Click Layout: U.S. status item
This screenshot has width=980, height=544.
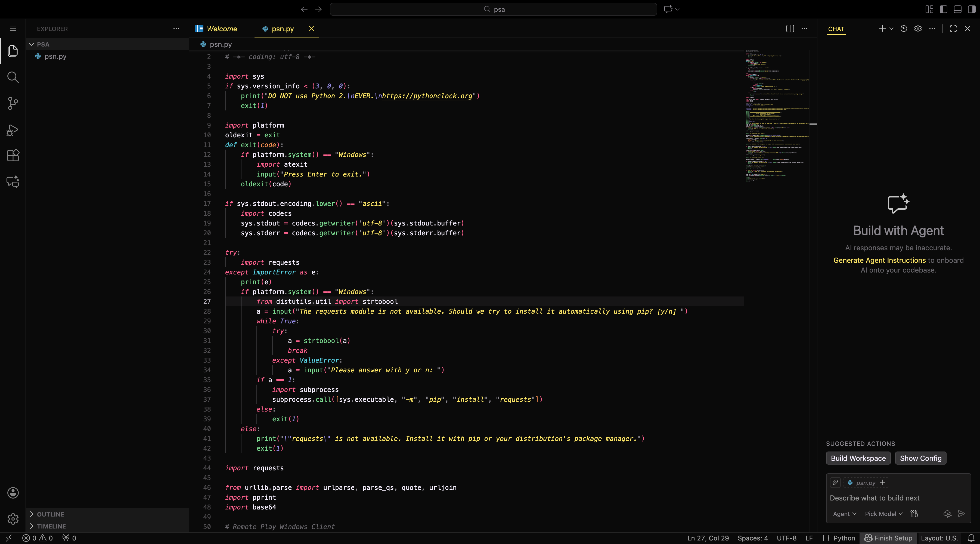tap(939, 538)
